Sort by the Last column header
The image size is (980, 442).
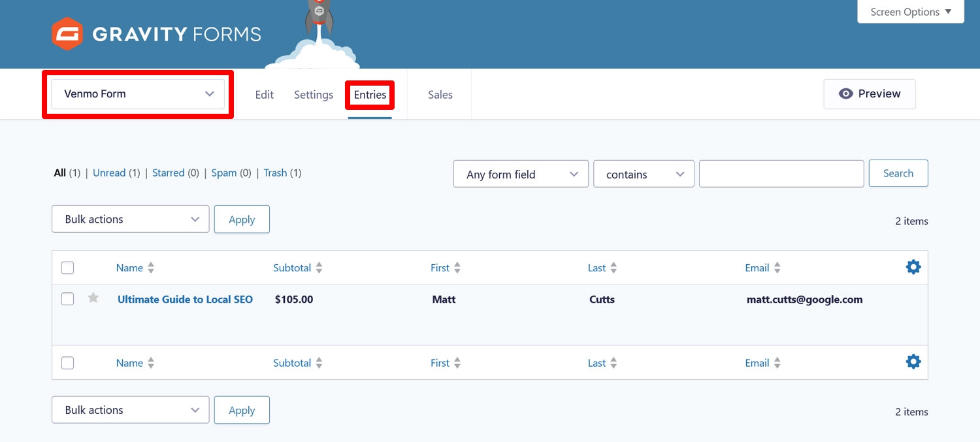(x=596, y=267)
